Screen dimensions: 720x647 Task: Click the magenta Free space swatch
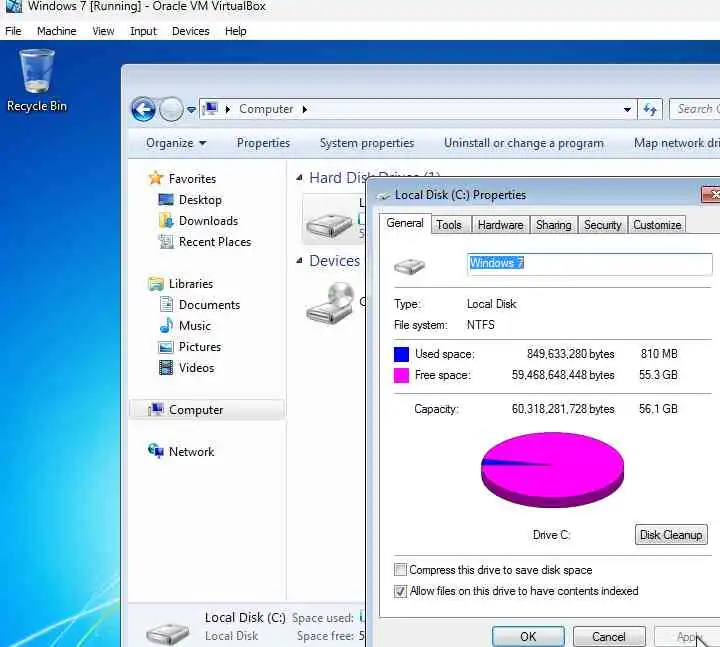(401, 375)
